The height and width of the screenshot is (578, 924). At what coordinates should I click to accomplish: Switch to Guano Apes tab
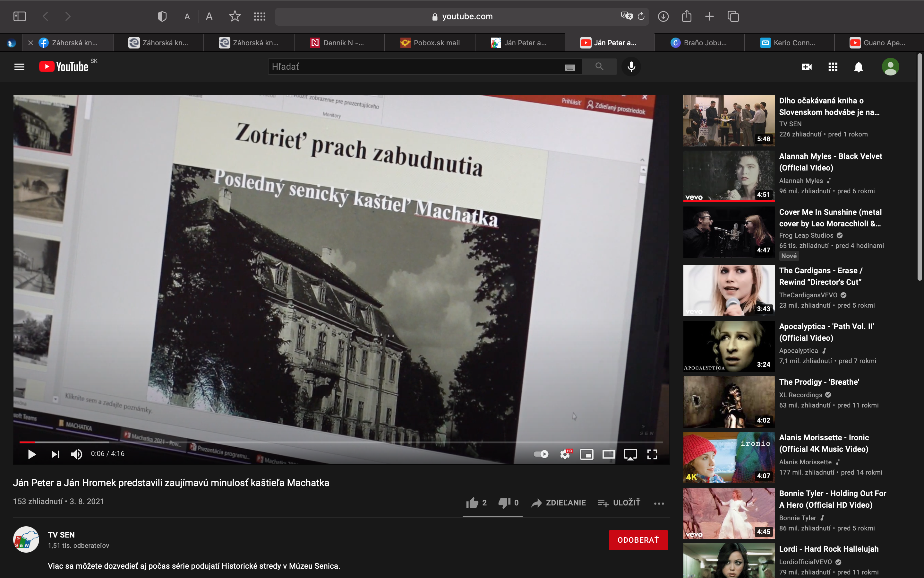click(x=879, y=43)
